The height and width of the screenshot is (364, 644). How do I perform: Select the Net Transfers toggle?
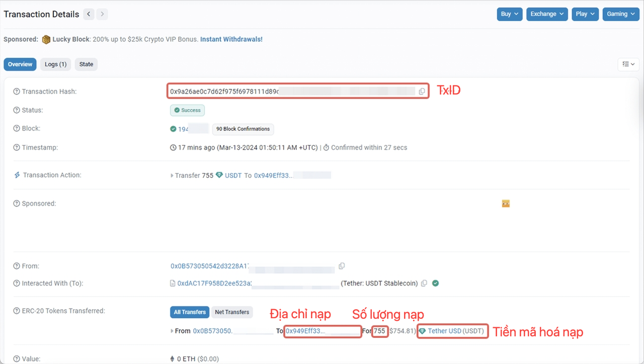tap(232, 312)
